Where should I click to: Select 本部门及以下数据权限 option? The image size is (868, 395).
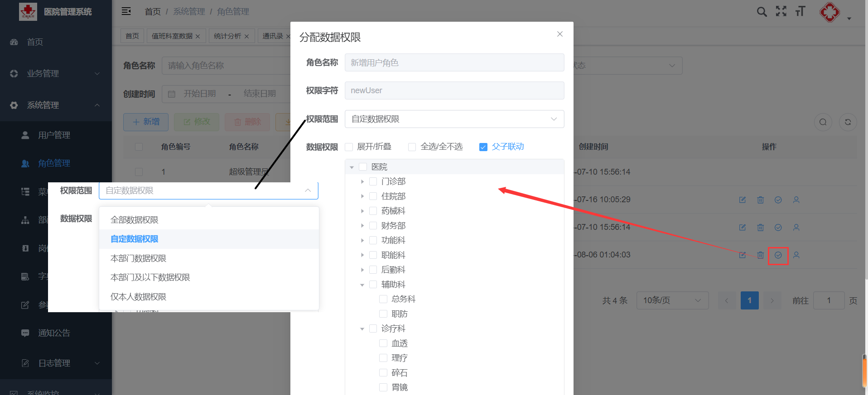click(150, 277)
